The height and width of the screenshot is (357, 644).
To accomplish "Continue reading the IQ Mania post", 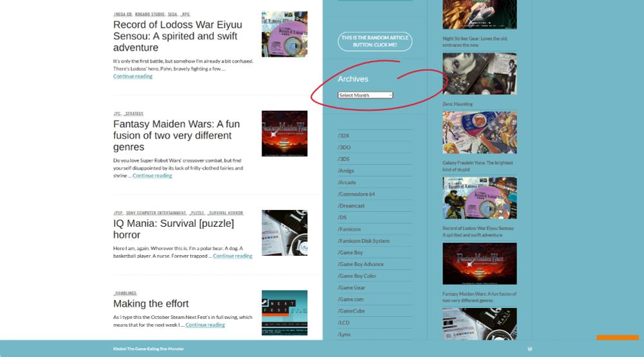I will (x=232, y=256).
